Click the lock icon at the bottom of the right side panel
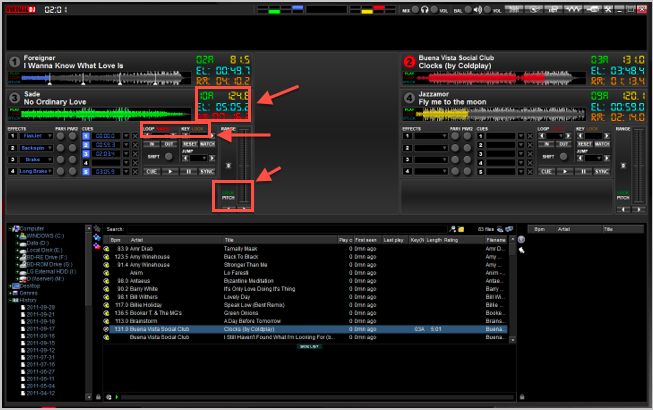This screenshot has height=410, width=653. point(522,397)
